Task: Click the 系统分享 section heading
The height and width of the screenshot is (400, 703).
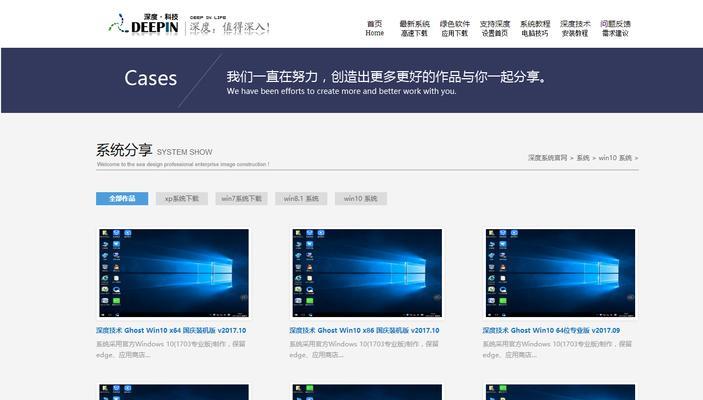Action: (124, 150)
